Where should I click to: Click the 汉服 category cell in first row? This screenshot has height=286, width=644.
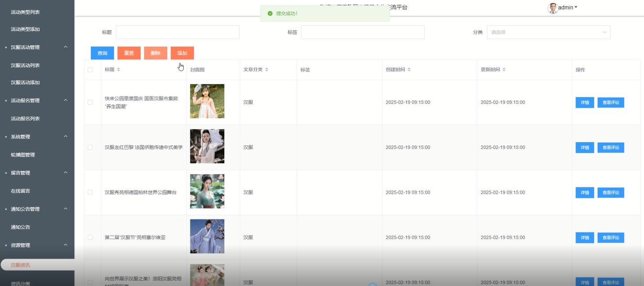pos(248,102)
